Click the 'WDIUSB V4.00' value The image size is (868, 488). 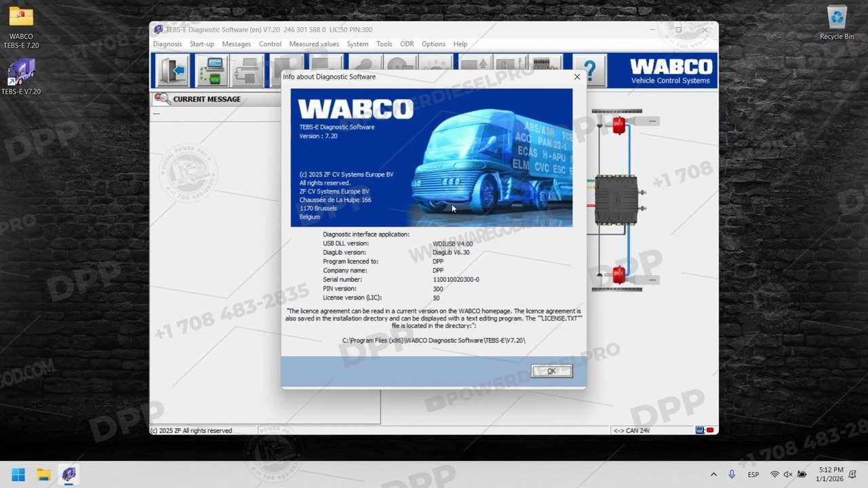point(452,243)
